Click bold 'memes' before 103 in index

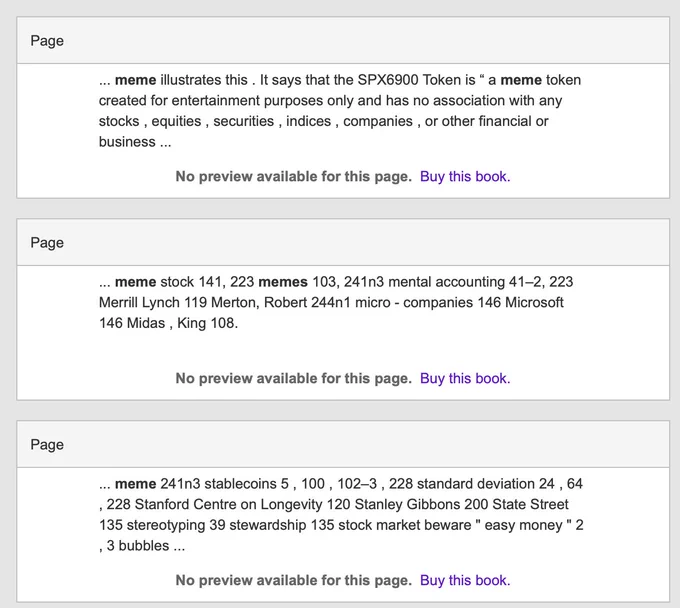coord(283,282)
